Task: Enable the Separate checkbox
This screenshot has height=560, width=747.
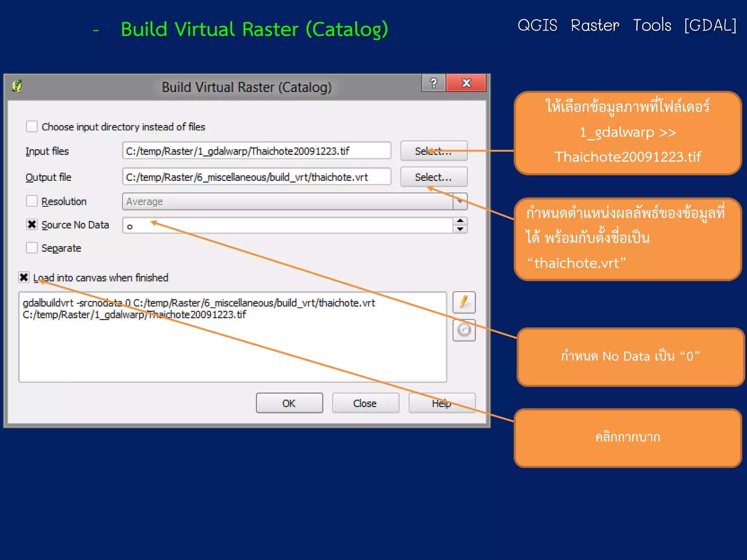Action: point(32,248)
